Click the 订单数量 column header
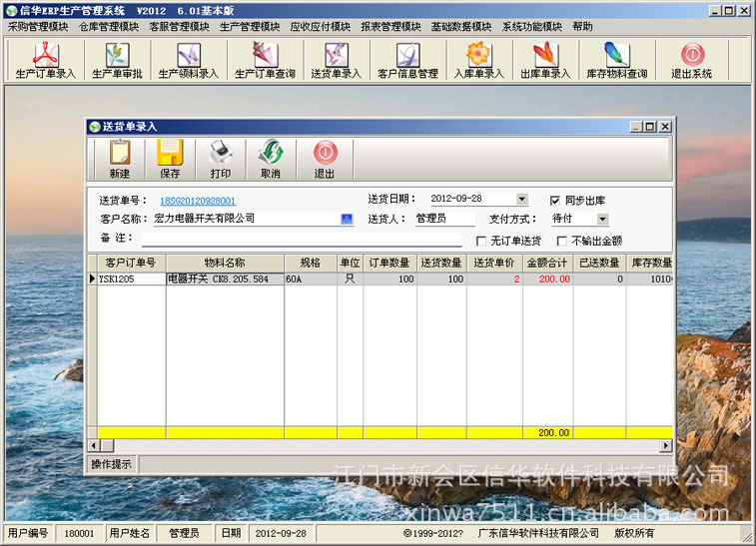This screenshot has height=546, width=756. click(389, 264)
